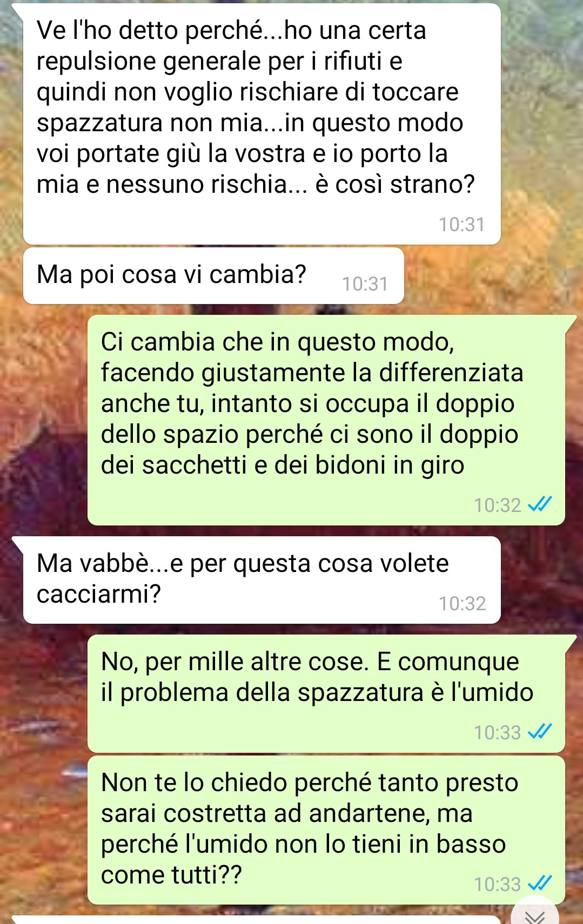The width and height of the screenshot is (583, 924).
Task: Click blue read ticks beside "come tutti??" message
Action: (540, 884)
